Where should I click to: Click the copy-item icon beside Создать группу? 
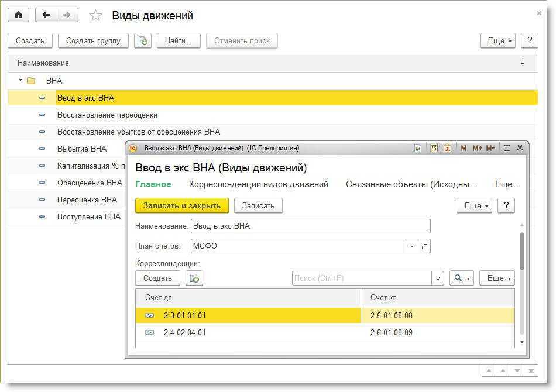click(x=143, y=40)
